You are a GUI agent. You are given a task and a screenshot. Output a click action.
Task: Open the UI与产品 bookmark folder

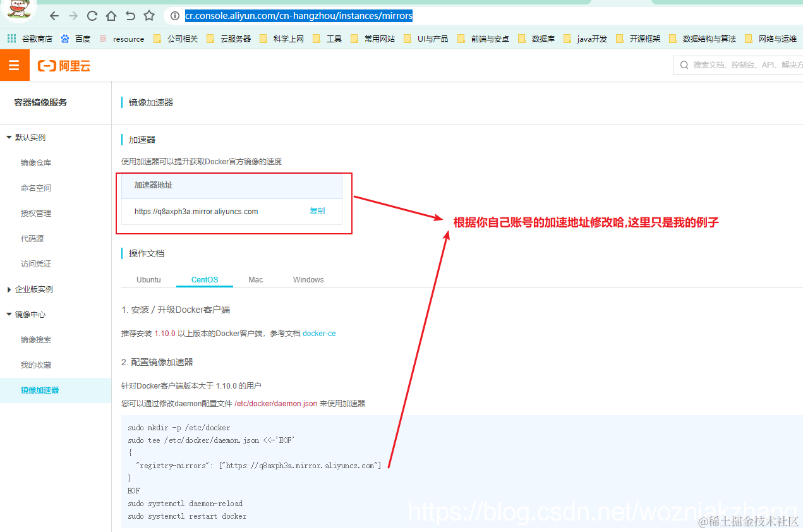[x=426, y=39]
